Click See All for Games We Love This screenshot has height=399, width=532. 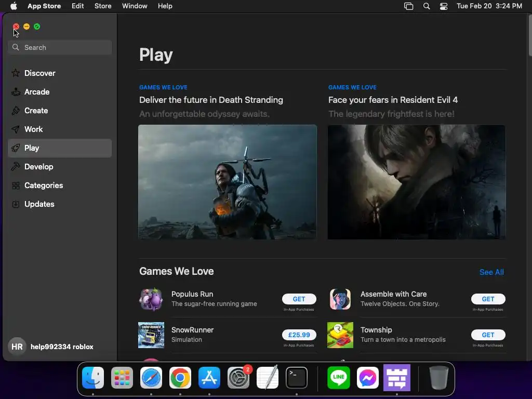point(491,272)
